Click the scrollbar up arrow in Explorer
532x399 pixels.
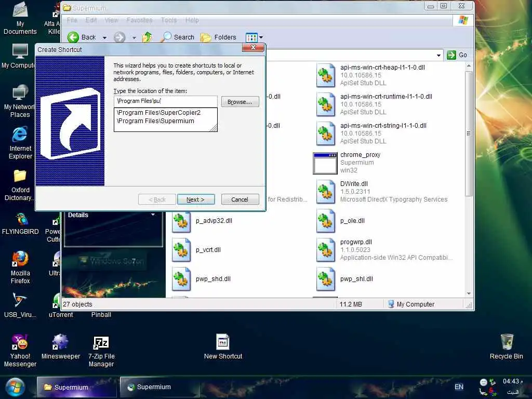469,66
